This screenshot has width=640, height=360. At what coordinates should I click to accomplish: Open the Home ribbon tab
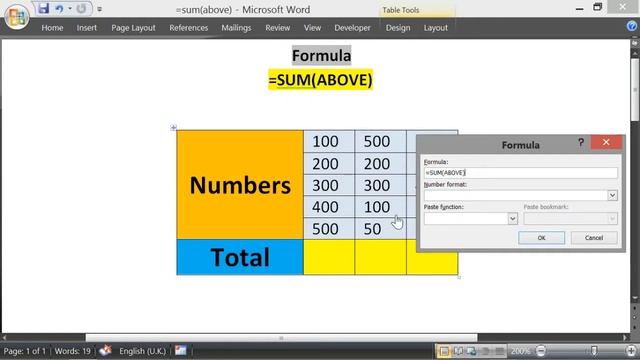(52, 28)
